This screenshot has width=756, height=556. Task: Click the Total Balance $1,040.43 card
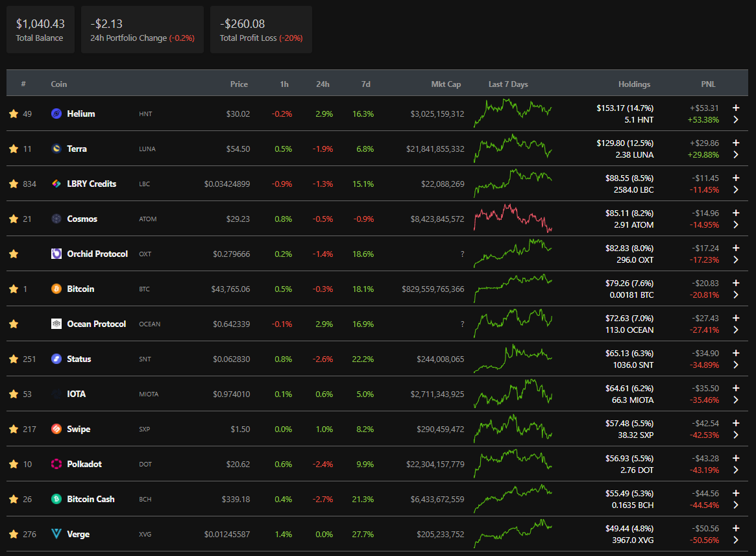tap(40, 29)
